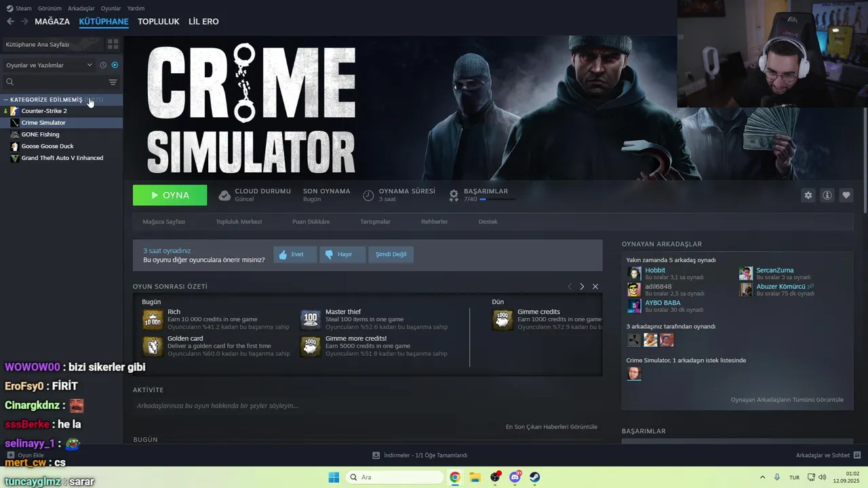Click Hayır to not recommend

click(x=342, y=254)
